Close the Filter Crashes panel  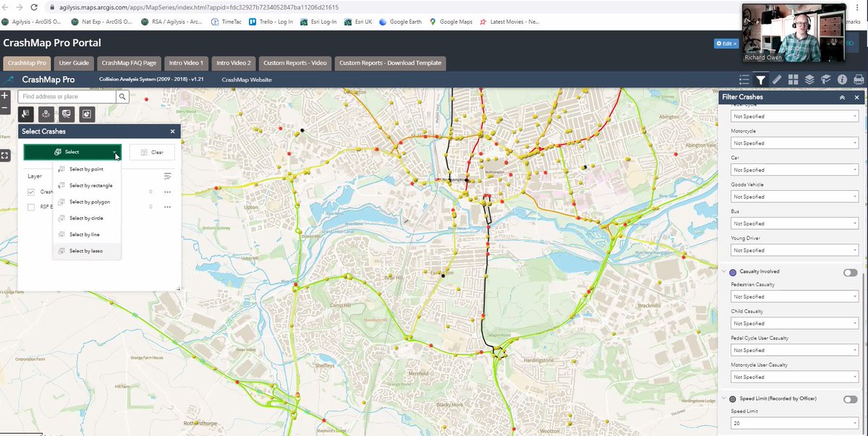click(857, 97)
